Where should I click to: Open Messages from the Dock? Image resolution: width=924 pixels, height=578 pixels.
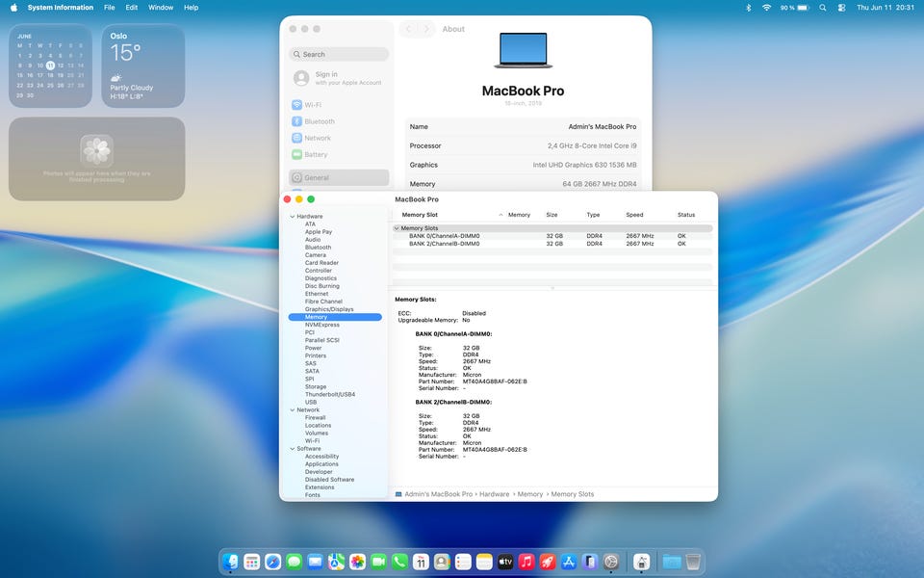coord(295,562)
